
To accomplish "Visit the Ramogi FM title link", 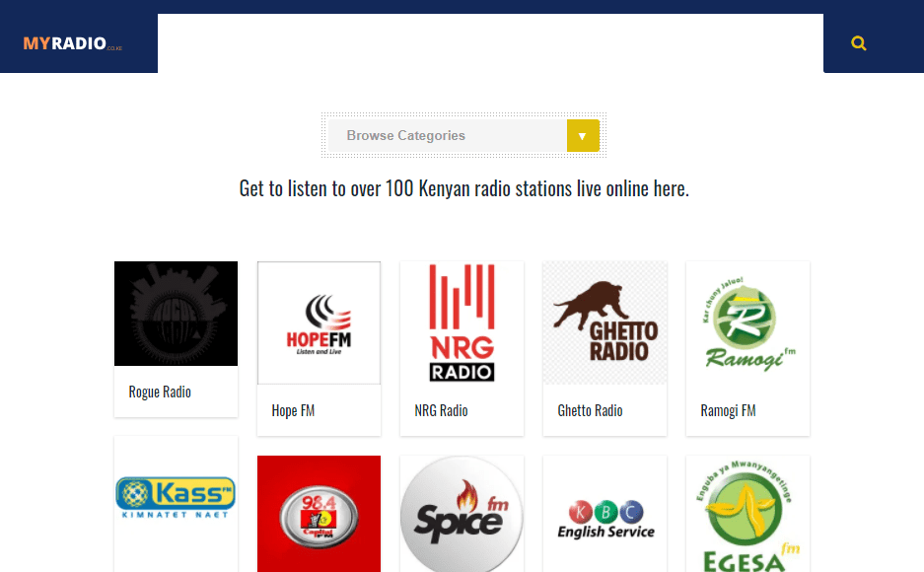I will (728, 410).
